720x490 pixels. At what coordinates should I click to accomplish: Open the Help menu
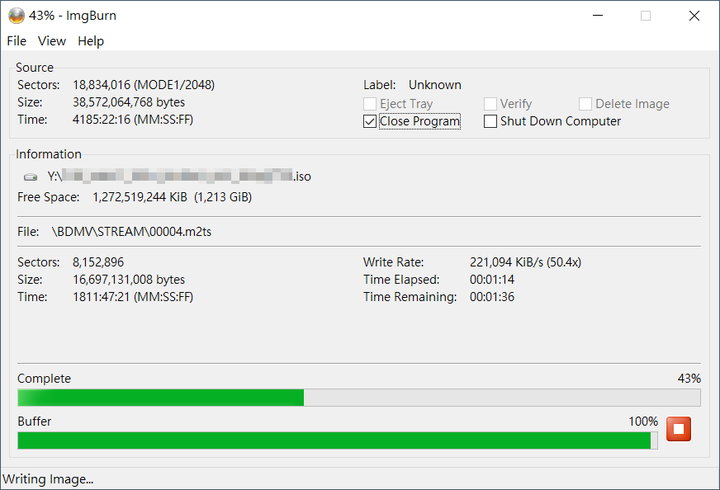(91, 41)
